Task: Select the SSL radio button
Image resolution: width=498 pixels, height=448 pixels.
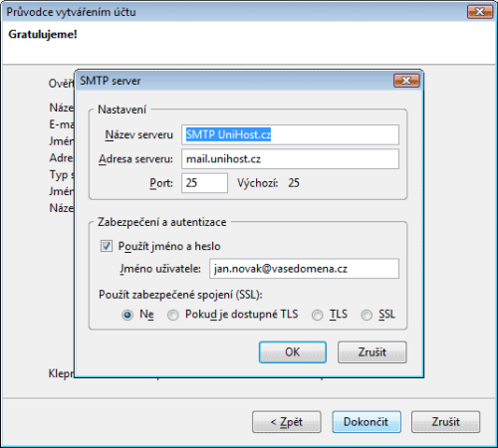Action: click(367, 315)
